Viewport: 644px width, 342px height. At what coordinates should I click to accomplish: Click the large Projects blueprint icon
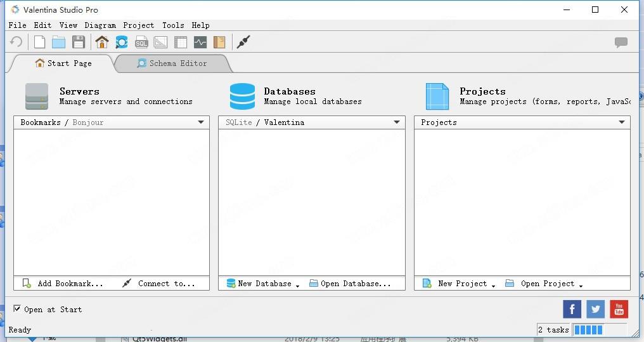(x=437, y=96)
